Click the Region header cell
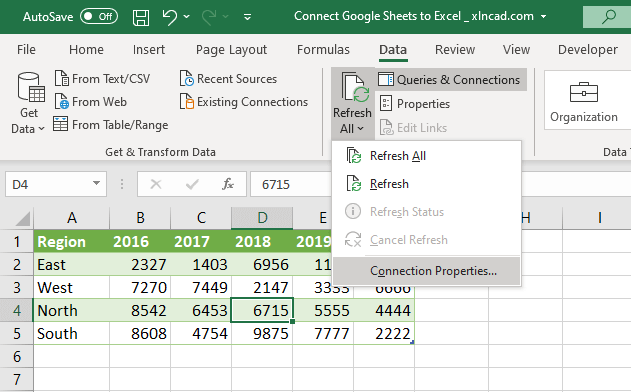Image resolution: width=631 pixels, height=392 pixels. tap(72, 241)
